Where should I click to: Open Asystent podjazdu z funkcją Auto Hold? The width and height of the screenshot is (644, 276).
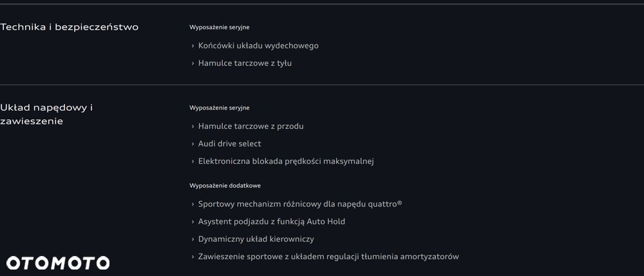click(x=272, y=222)
